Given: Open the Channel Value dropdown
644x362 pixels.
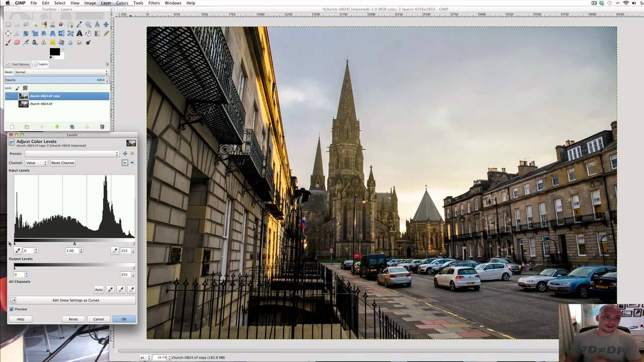Looking at the screenshot, I should [36, 163].
